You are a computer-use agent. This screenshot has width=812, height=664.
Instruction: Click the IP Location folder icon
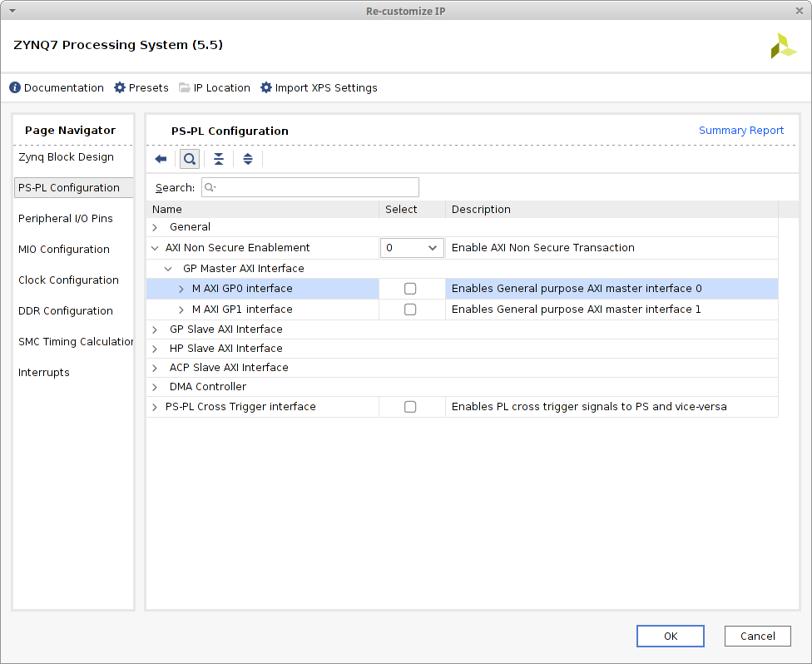[x=185, y=88]
